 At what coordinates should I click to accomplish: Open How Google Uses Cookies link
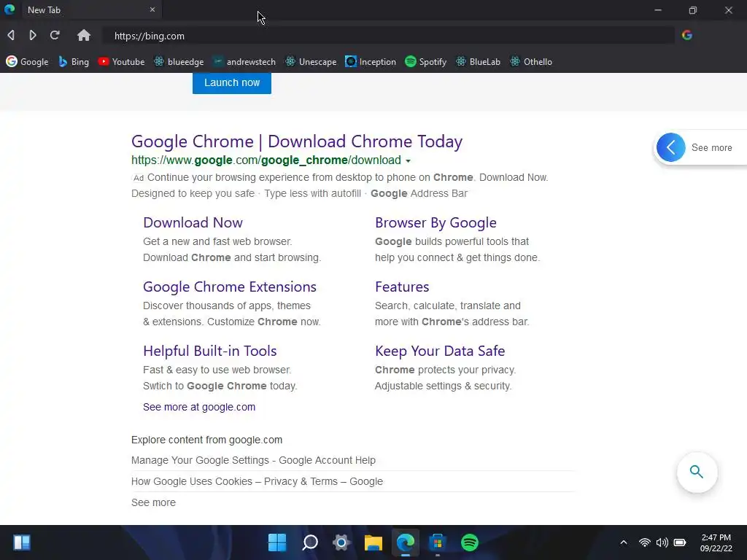tap(257, 481)
